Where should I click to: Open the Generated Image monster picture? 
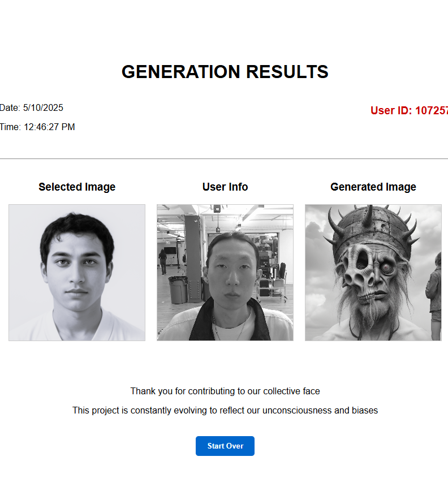(373, 273)
